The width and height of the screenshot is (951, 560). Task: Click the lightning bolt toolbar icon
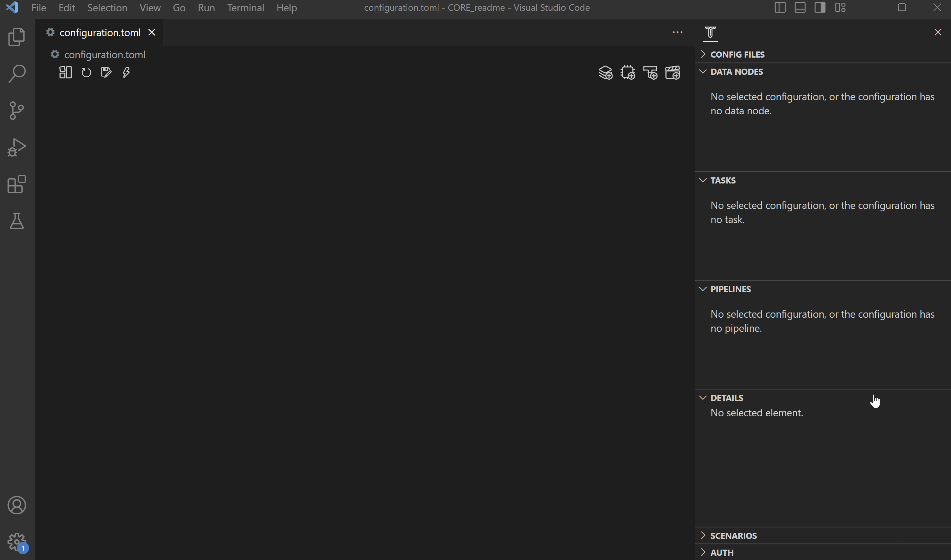click(126, 73)
